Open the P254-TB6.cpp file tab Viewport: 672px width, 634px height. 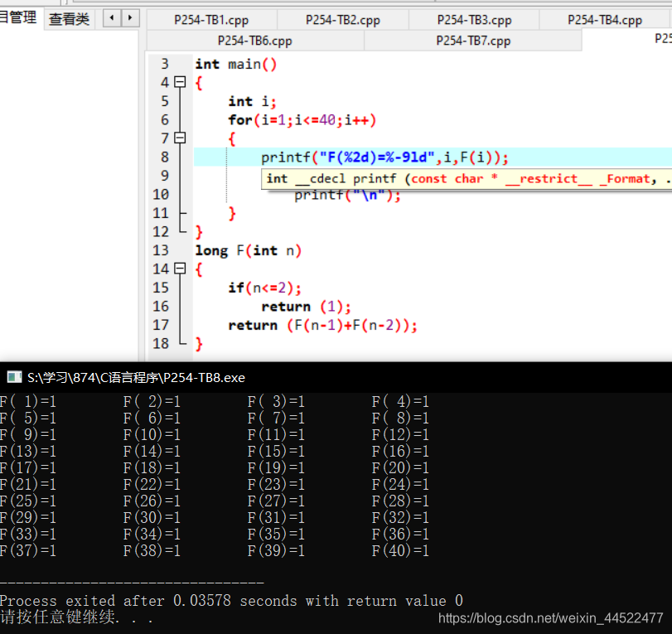255,41
